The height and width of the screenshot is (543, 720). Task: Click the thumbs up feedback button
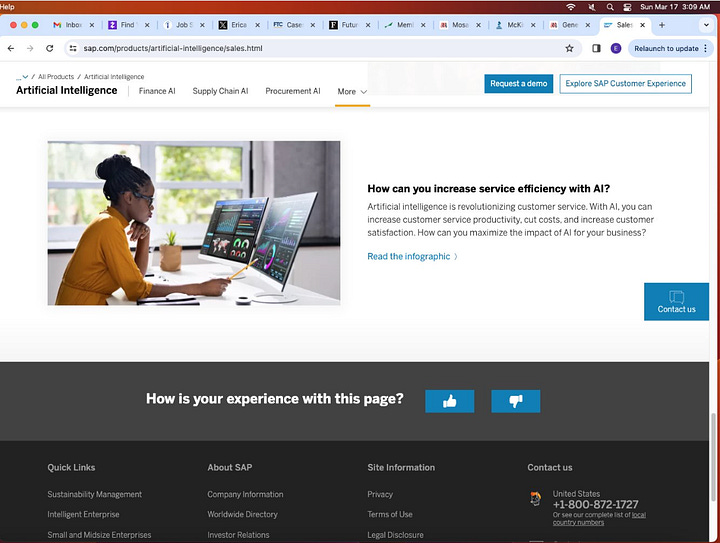click(x=450, y=401)
